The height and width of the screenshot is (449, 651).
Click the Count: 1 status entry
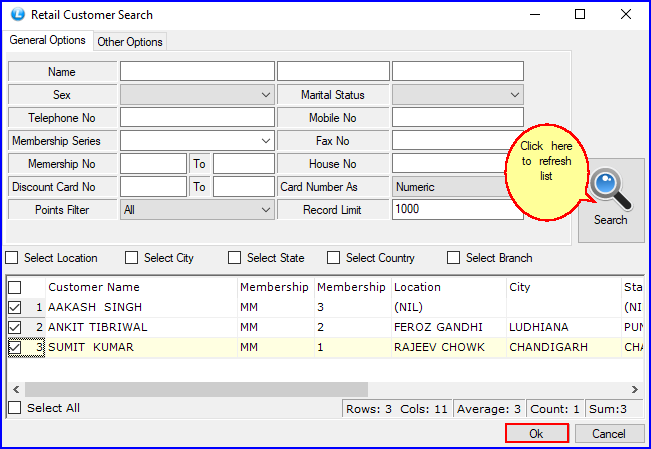555,409
